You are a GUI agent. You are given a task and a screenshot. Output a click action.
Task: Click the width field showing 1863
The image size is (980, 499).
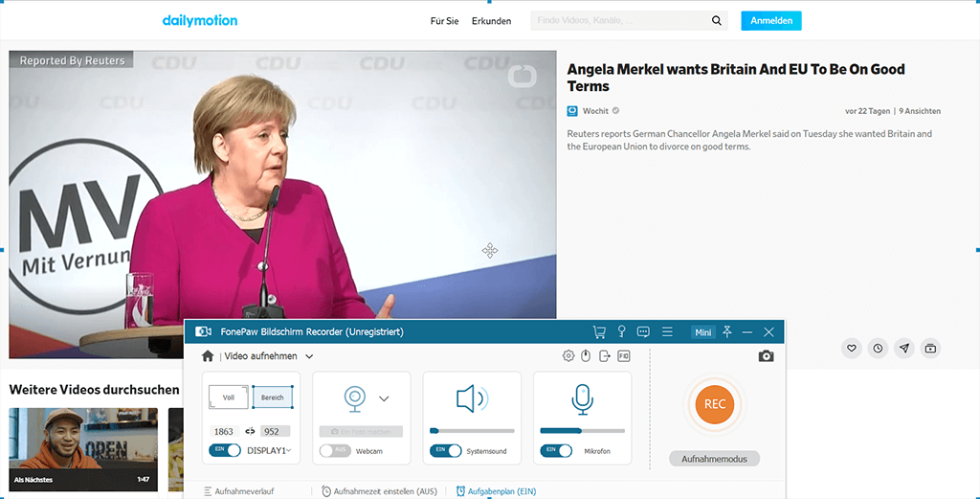(x=224, y=431)
